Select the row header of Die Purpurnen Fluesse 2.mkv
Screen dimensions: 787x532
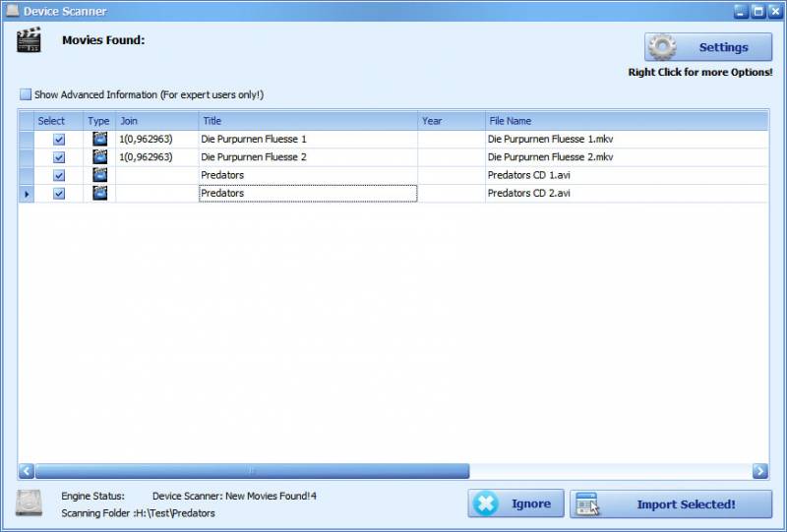27,157
